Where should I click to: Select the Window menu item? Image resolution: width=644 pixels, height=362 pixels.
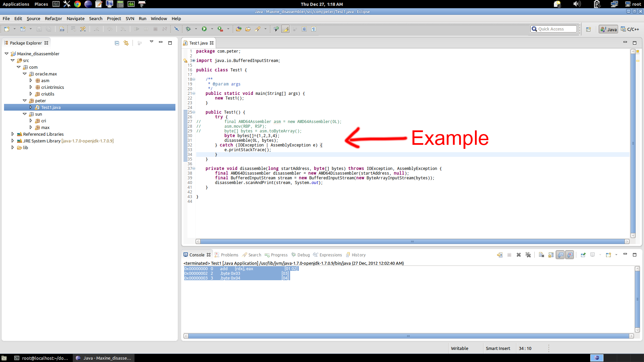click(x=158, y=18)
